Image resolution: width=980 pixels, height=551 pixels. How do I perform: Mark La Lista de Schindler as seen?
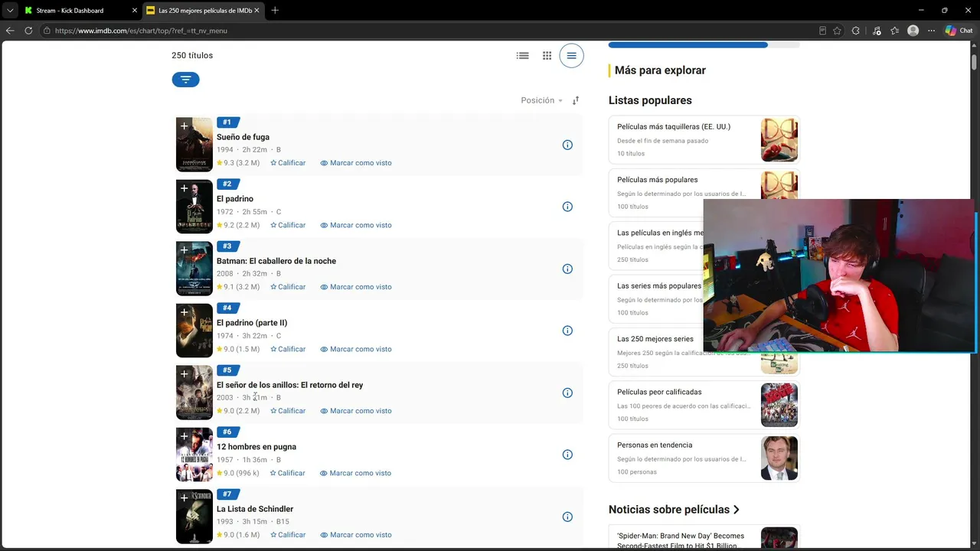click(356, 535)
